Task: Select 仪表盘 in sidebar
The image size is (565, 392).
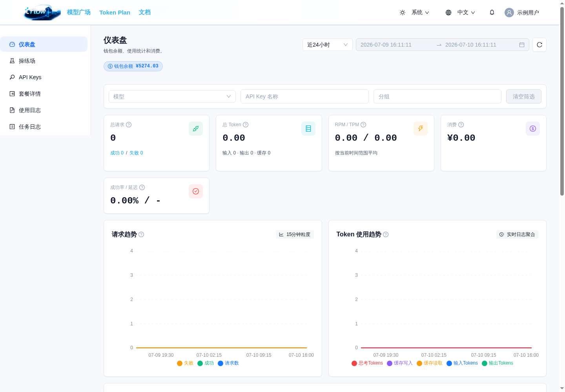Action: pos(44,44)
